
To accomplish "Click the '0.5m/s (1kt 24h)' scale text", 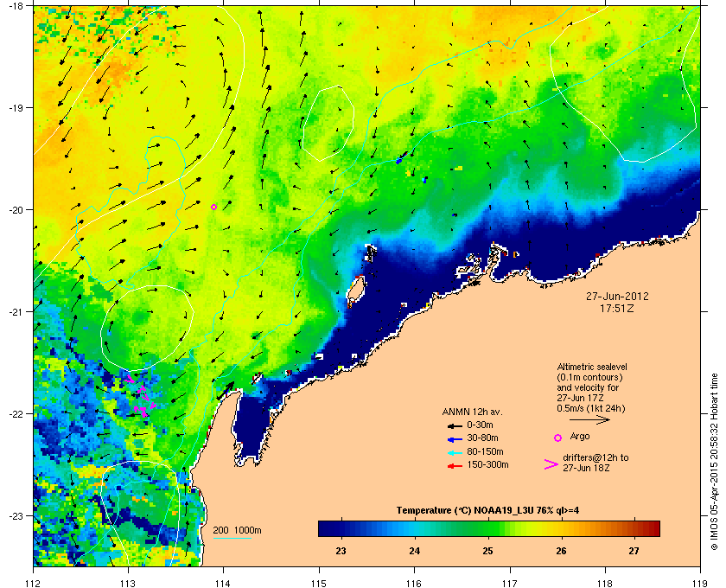I will pyautogui.click(x=591, y=409).
